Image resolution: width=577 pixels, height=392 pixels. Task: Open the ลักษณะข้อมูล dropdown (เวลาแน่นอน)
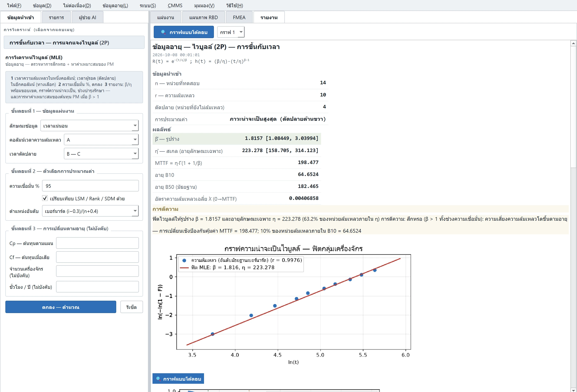(x=89, y=126)
